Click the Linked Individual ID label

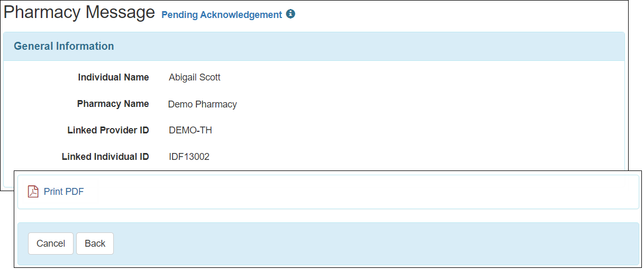105,157
